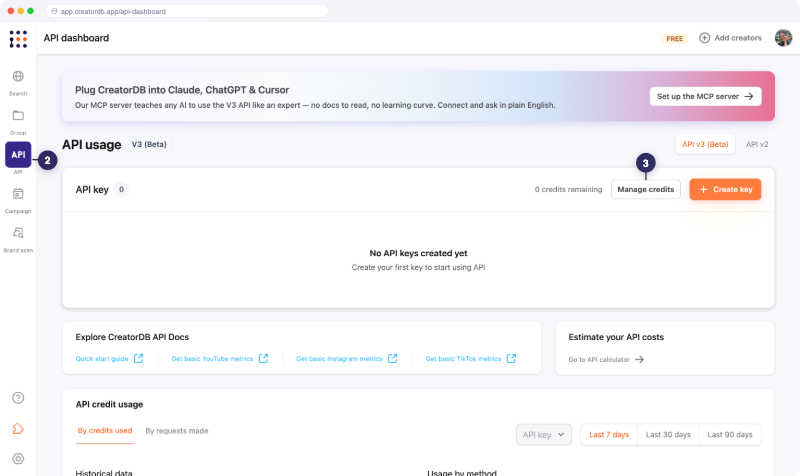Click the 0 credits remaining text
Screen dimensions: 800x476
coord(568,189)
